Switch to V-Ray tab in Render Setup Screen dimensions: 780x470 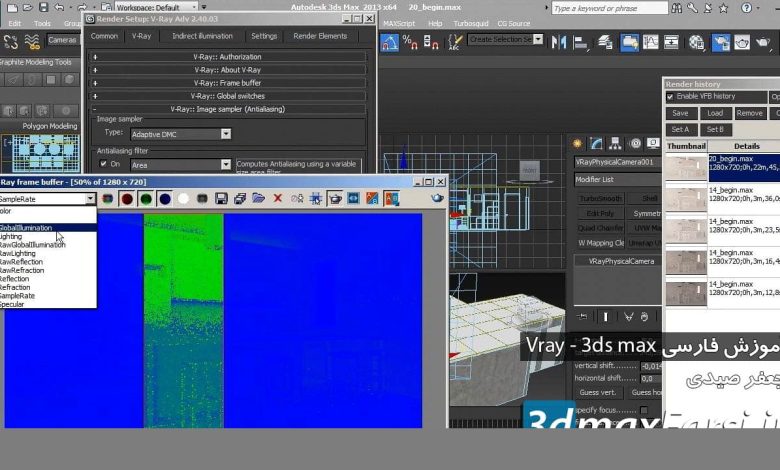(141, 36)
